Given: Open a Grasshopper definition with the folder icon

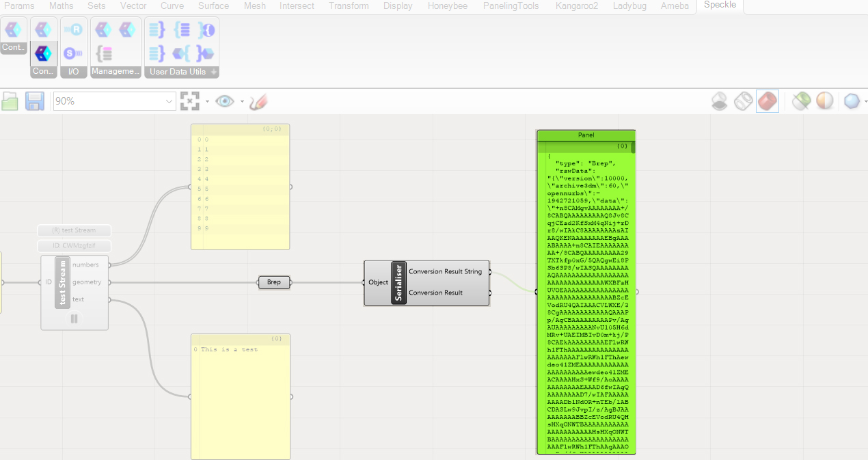Looking at the screenshot, I should [10, 100].
